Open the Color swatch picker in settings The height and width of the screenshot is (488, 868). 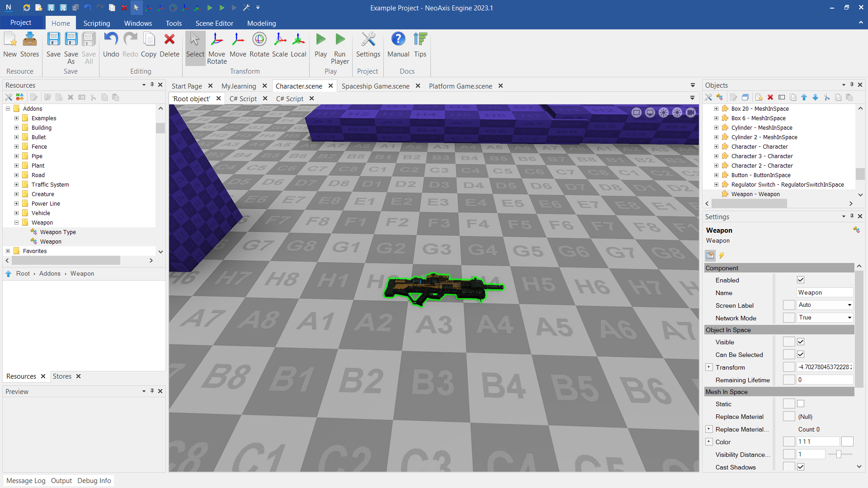pyautogui.click(x=847, y=441)
